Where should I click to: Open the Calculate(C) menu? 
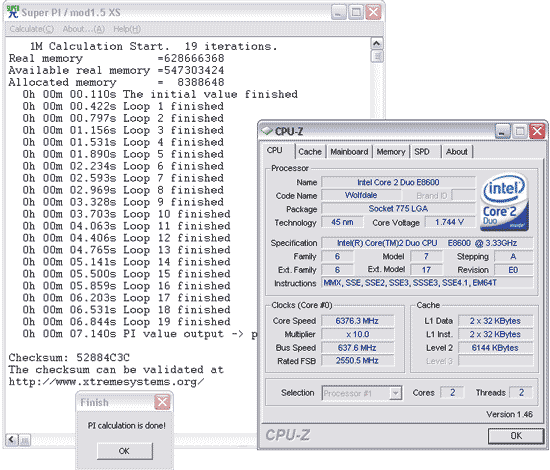(x=32, y=29)
